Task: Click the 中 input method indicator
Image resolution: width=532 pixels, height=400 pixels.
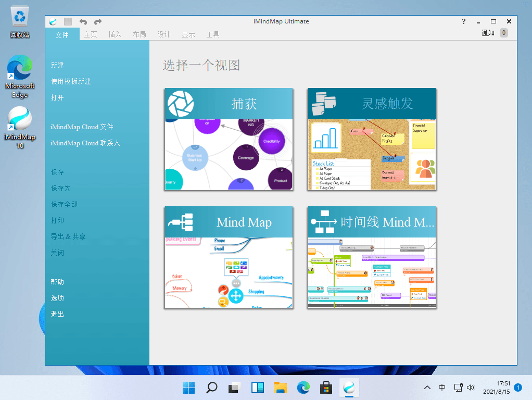Action: coord(442,387)
